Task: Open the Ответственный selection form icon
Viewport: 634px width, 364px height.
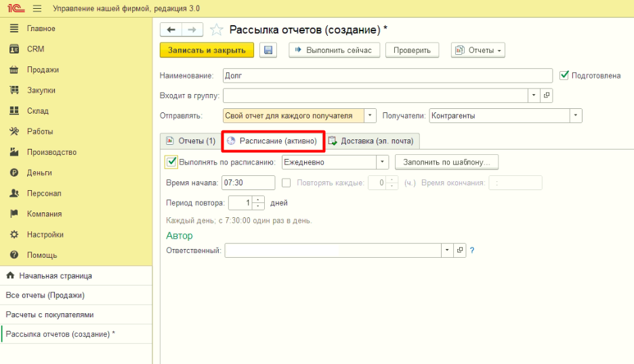Action: [460, 250]
